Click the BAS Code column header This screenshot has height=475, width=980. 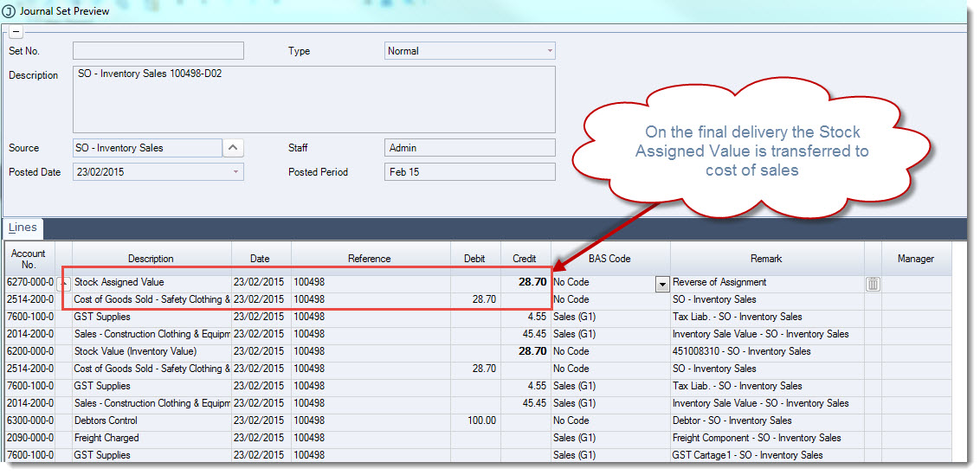610,259
